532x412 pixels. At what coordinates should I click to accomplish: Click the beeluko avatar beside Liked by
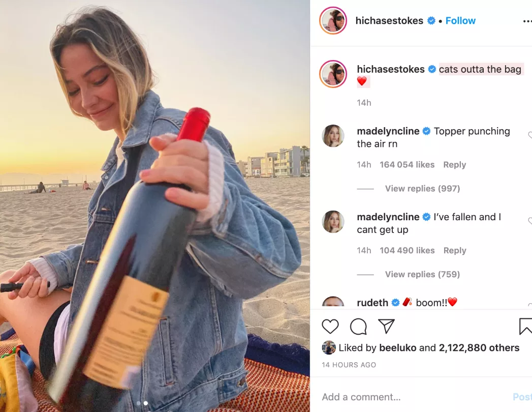329,348
